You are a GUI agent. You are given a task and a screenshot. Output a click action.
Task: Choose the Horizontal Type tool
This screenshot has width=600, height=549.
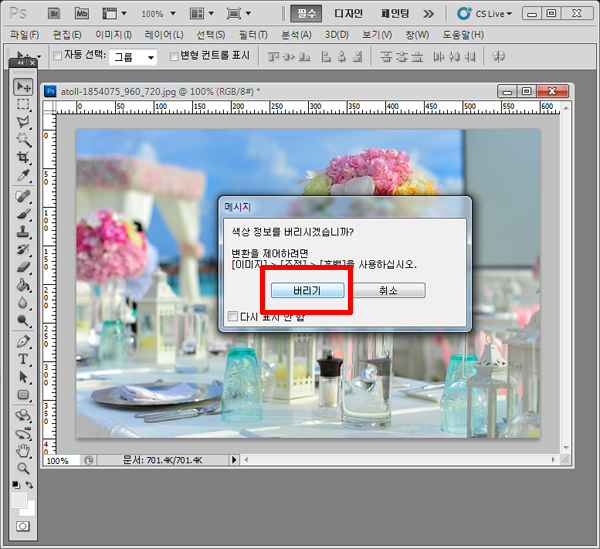pyautogui.click(x=23, y=359)
